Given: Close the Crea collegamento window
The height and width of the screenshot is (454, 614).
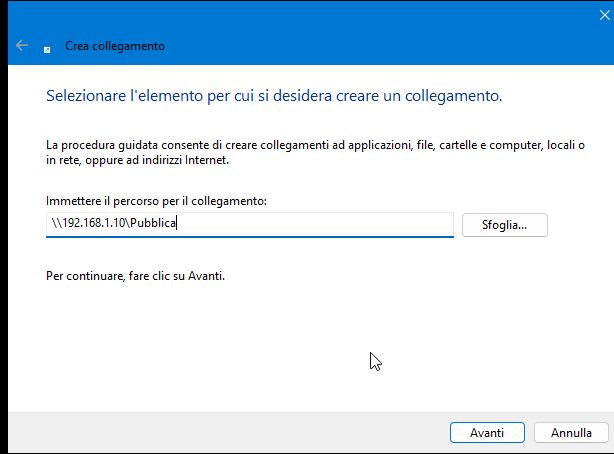Looking at the screenshot, I should (x=605, y=15).
